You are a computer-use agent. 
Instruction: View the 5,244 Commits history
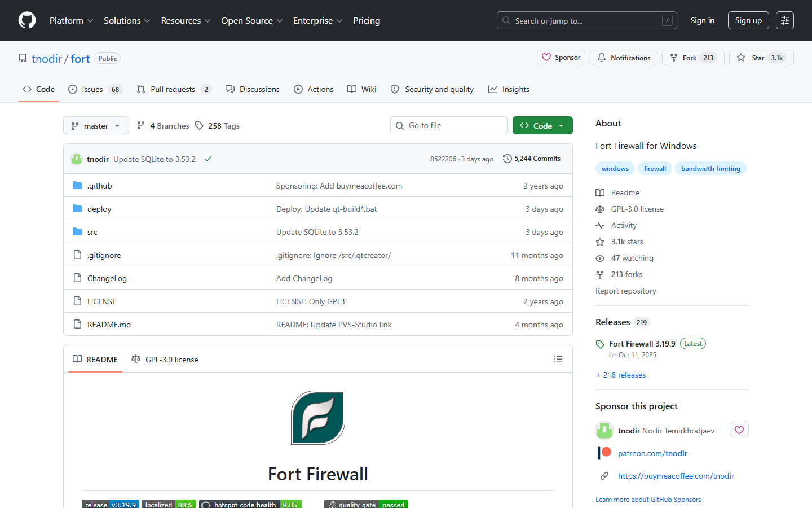[x=532, y=159]
